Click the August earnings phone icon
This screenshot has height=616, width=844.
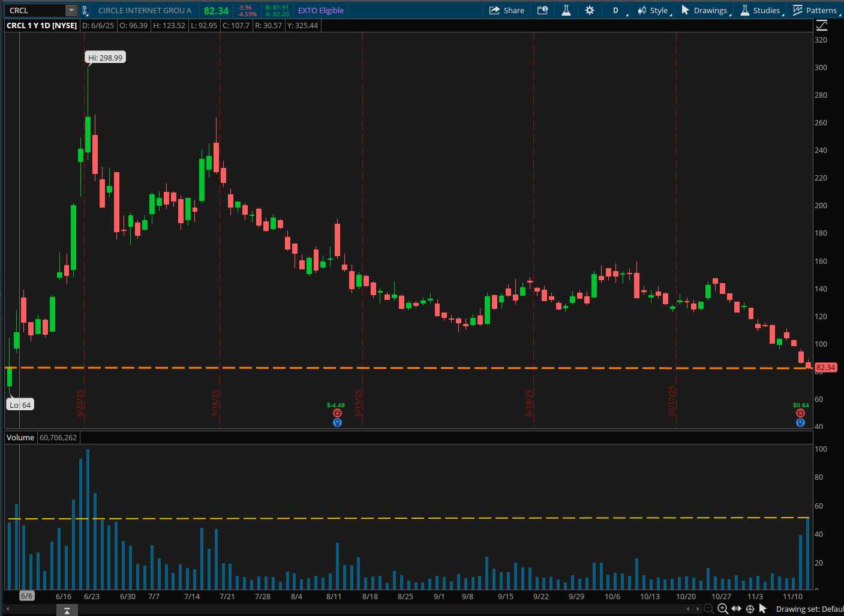point(337,413)
